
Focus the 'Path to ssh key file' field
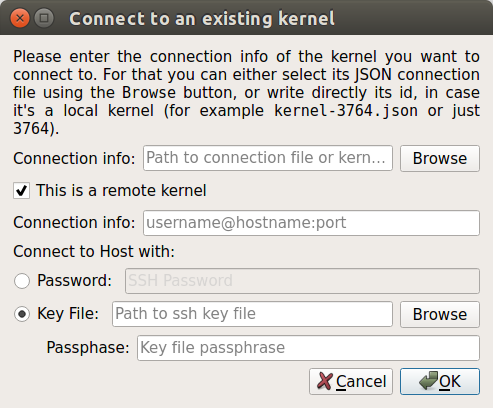(252, 314)
